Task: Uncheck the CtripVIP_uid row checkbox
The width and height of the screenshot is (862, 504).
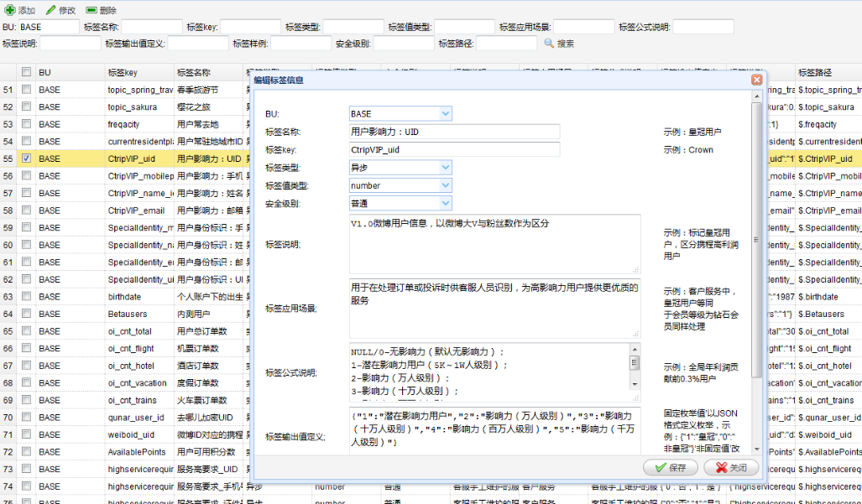Action: click(26, 158)
